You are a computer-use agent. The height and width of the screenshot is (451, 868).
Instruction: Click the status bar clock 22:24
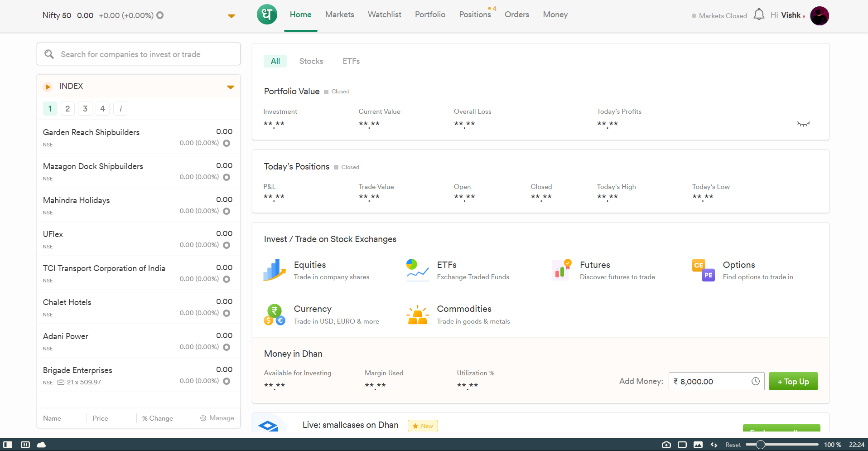(856, 445)
